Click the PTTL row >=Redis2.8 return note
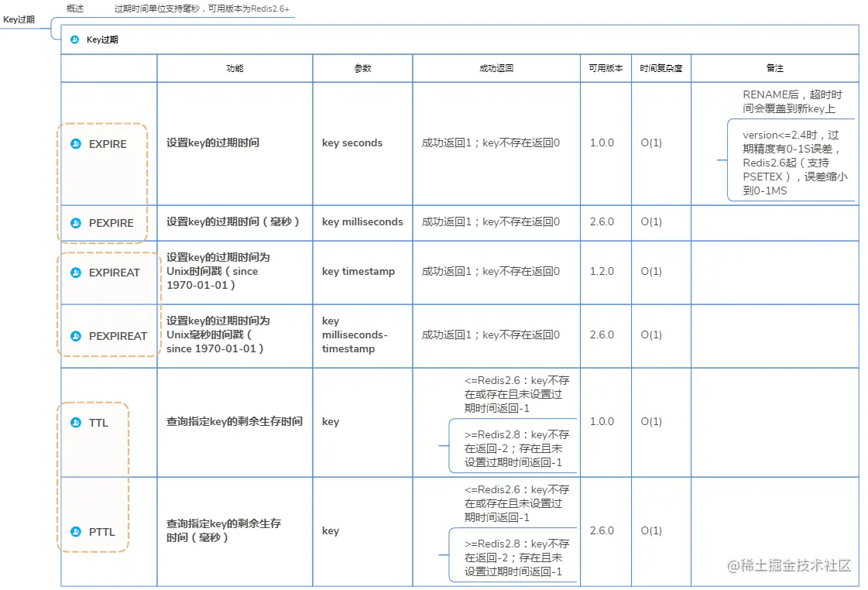 tap(516, 557)
